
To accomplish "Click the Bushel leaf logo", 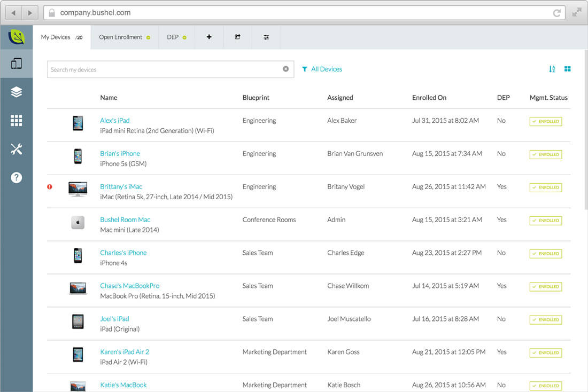I will point(17,37).
